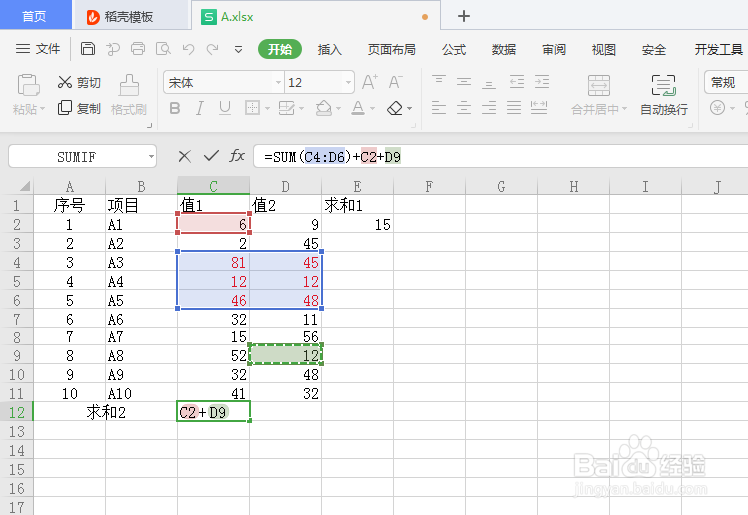Click the Clear eraser icon

point(395,108)
